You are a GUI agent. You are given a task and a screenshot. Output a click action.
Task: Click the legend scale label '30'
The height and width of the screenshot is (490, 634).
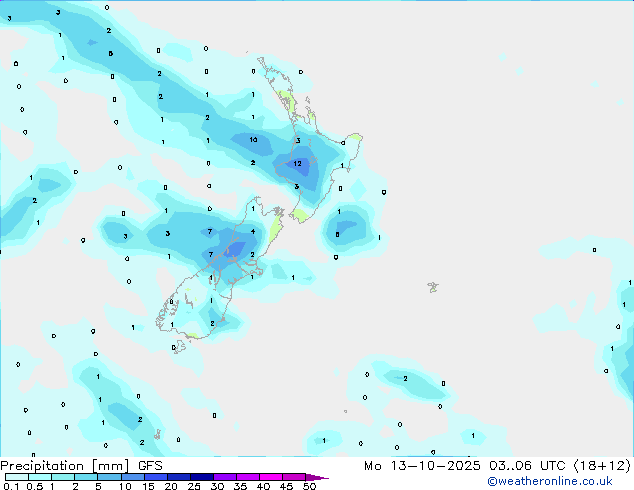pos(217,486)
